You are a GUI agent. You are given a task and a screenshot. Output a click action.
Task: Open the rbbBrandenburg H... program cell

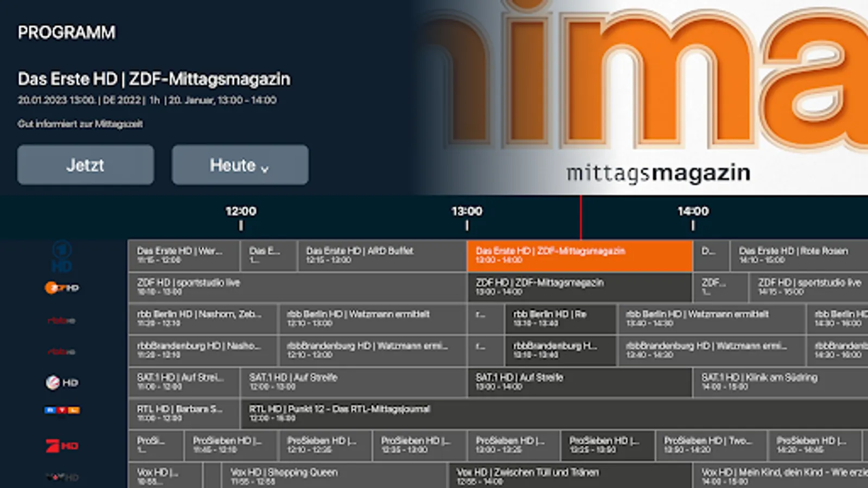(560, 350)
